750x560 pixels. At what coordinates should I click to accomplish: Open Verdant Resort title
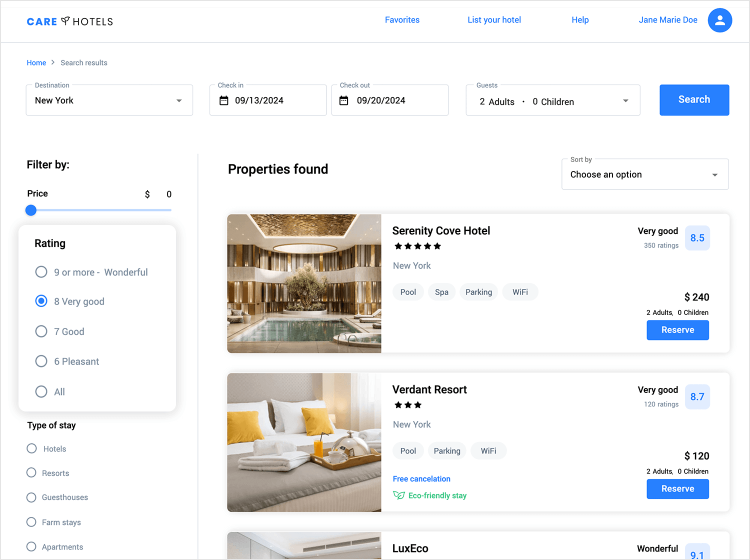click(x=429, y=389)
